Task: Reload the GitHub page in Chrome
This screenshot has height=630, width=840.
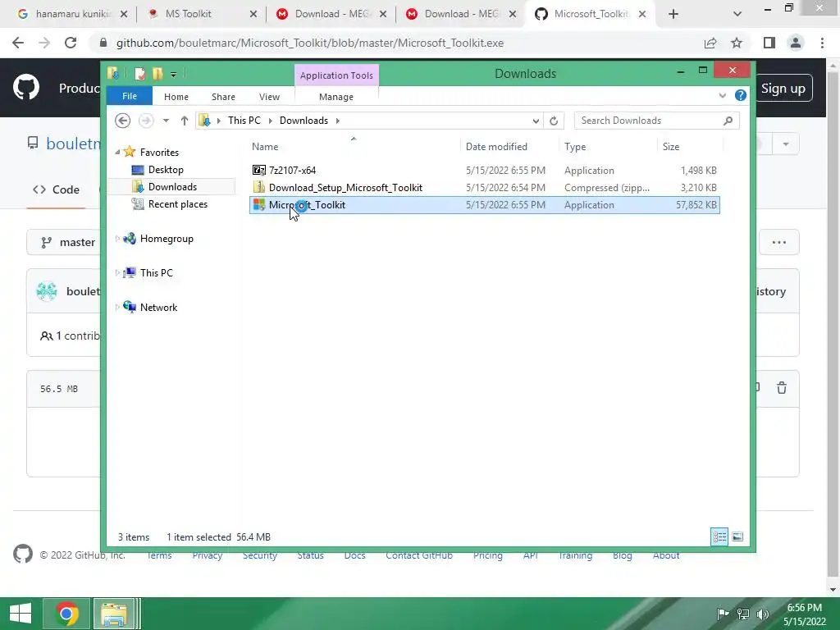Action: tap(71, 43)
